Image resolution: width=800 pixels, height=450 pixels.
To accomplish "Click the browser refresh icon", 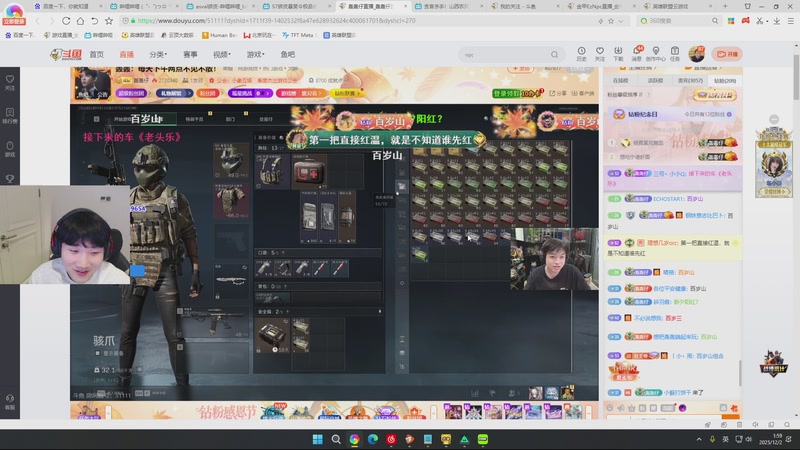I will 66,21.
